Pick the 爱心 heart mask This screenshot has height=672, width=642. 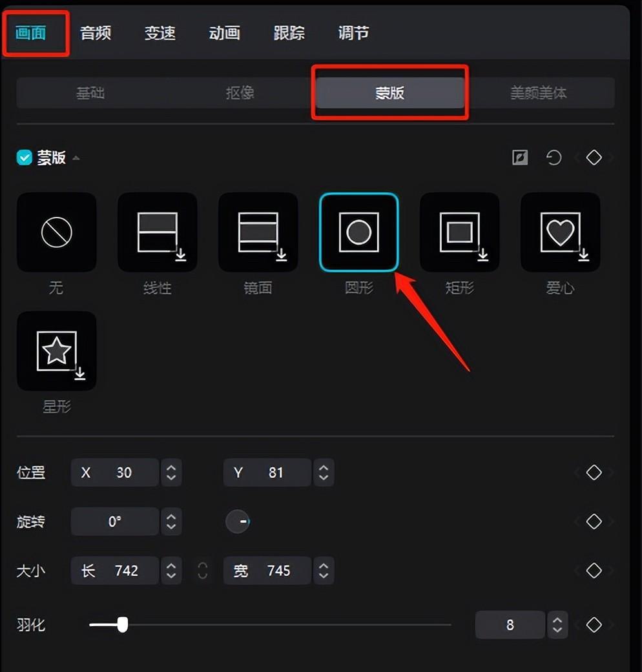561,232
